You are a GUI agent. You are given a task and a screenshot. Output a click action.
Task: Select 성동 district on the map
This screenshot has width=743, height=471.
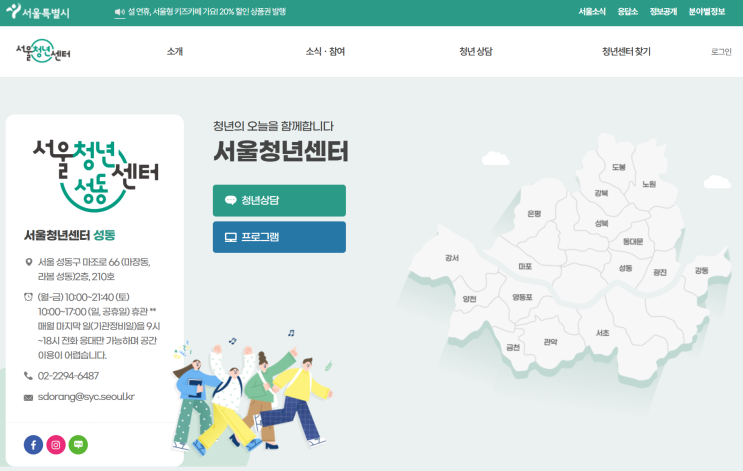tap(625, 268)
